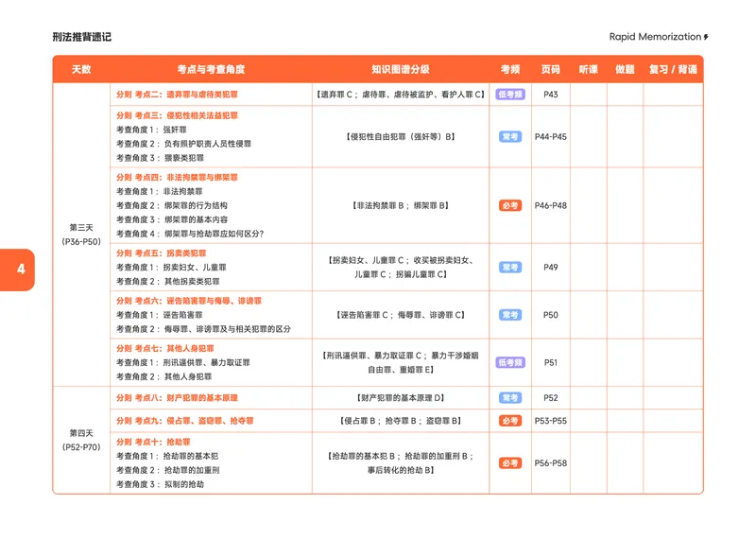This screenshot has width=756, height=540.
Task: Click the 低考频 badge in the P43 row
Action: [510, 95]
